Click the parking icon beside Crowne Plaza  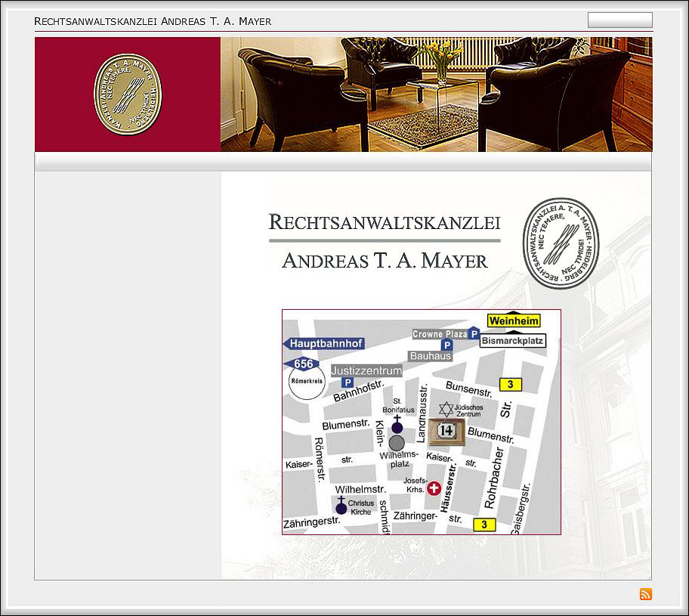tap(474, 333)
